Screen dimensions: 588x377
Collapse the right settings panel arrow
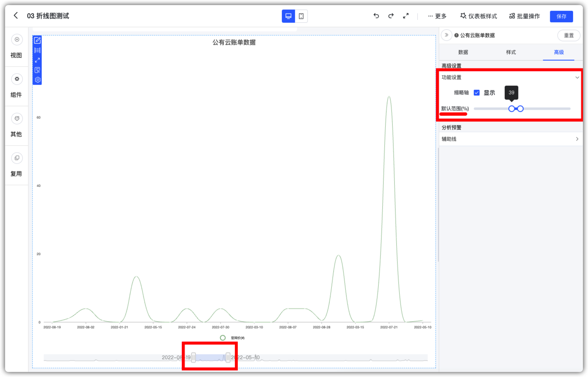click(446, 35)
